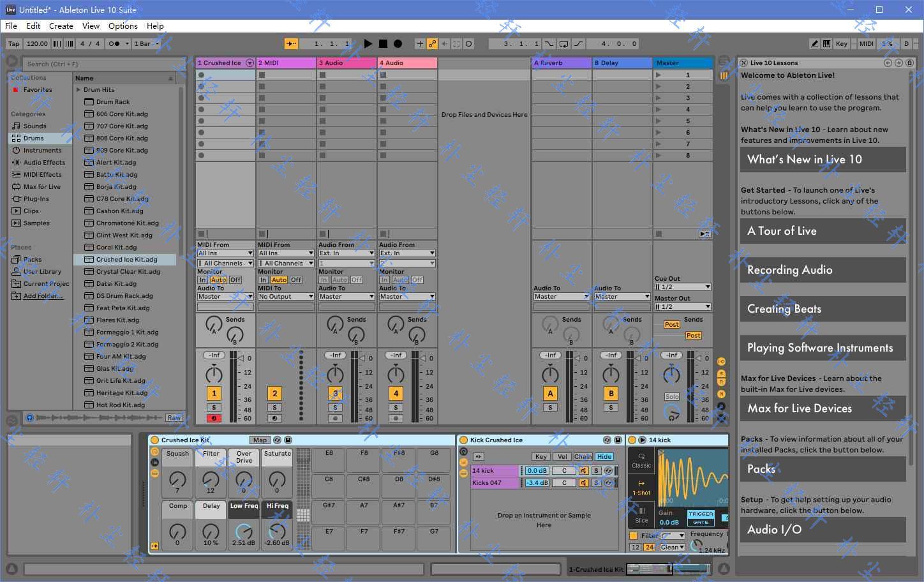
Task: Solo the A Reverb return track
Action: click(549, 407)
